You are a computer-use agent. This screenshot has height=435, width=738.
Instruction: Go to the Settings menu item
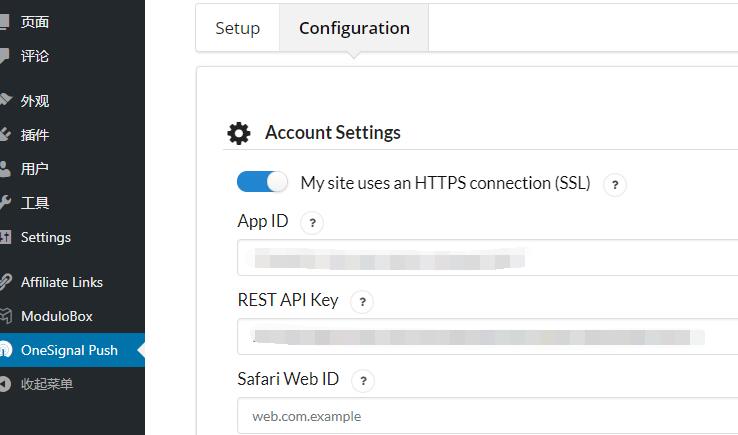(x=46, y=237)
